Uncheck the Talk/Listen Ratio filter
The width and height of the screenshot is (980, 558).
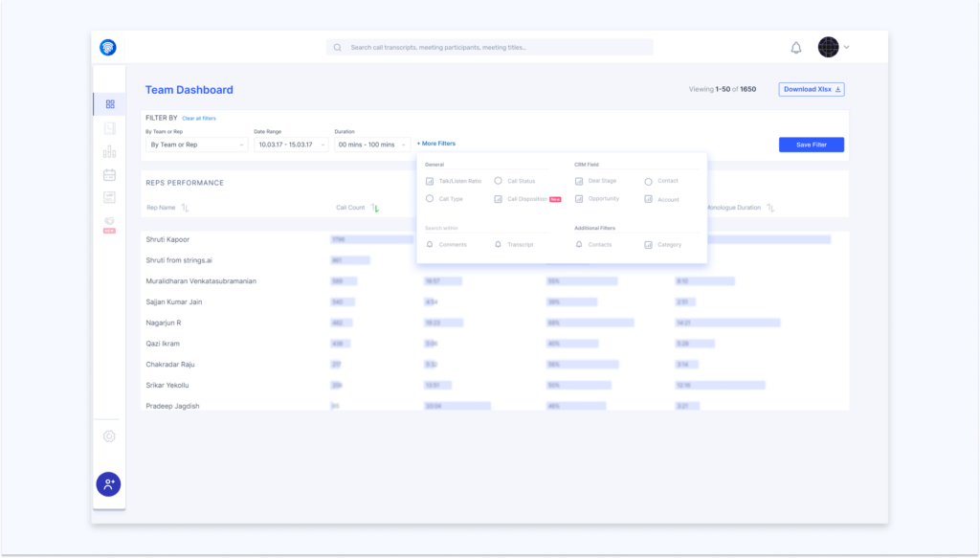431,180
